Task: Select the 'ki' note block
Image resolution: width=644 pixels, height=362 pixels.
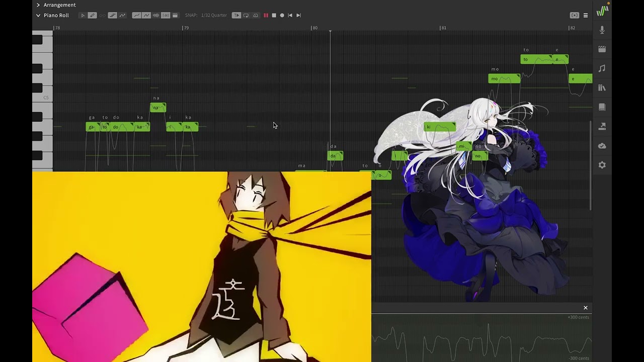Action: pos(440,127)
